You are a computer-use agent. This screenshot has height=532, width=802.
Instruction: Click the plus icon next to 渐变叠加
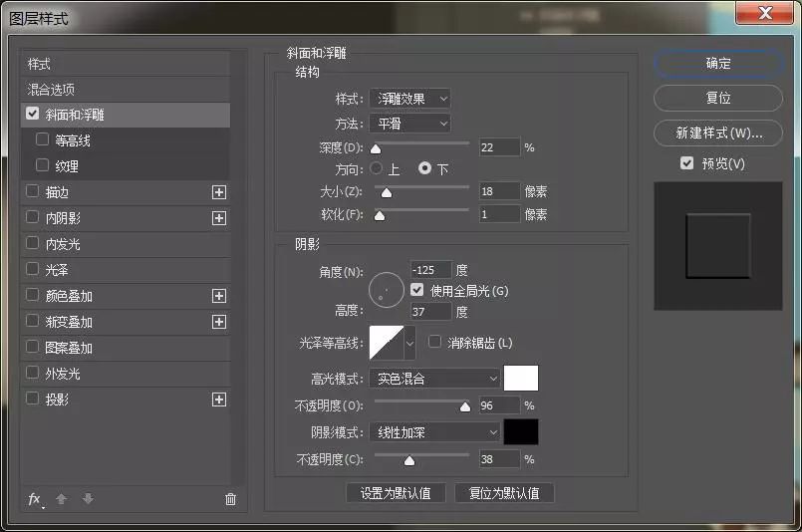pyautogui.click(x=219, y=322)
